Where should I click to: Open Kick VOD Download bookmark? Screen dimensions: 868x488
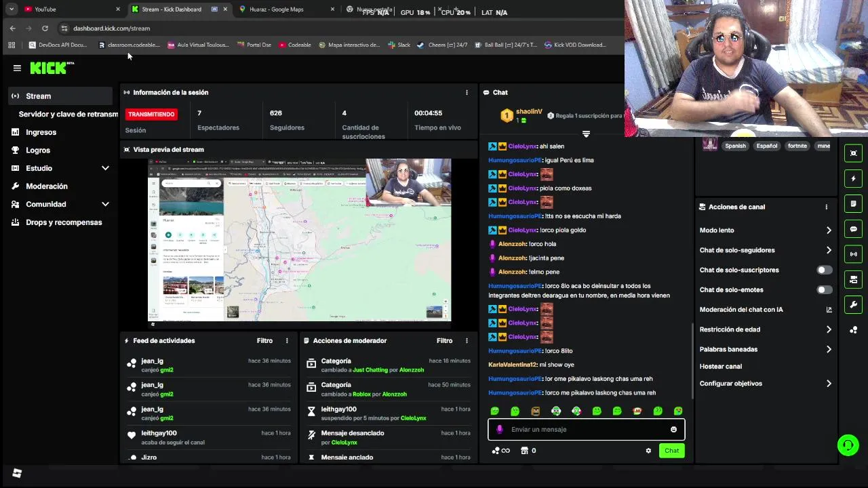[575, 45]
